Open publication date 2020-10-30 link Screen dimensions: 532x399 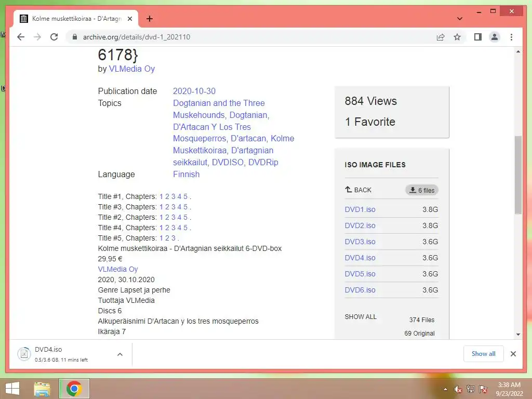pos(194,91)
